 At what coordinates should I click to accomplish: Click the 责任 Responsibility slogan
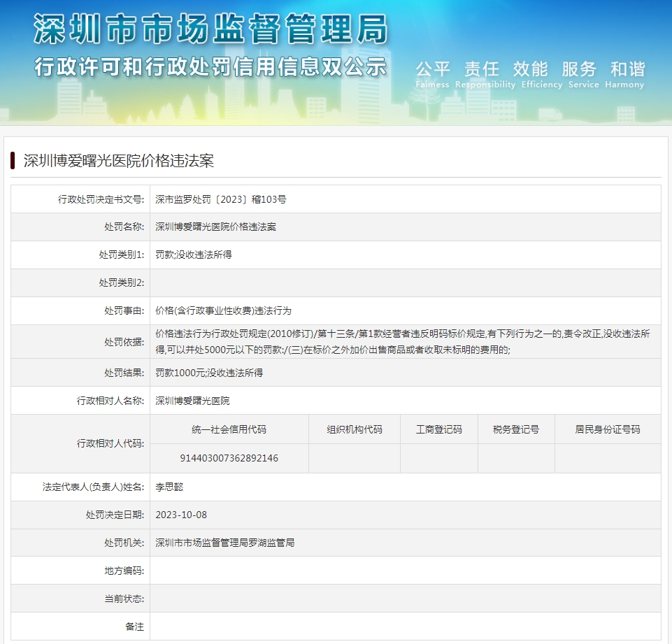point(485,75)
